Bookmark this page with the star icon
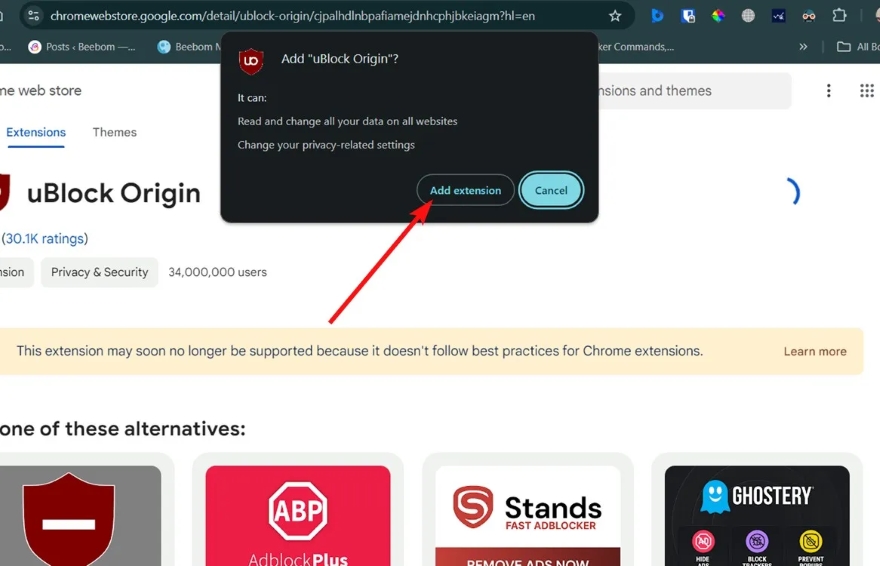The width and height of the screenshot is (880, 566). point(615,16)
